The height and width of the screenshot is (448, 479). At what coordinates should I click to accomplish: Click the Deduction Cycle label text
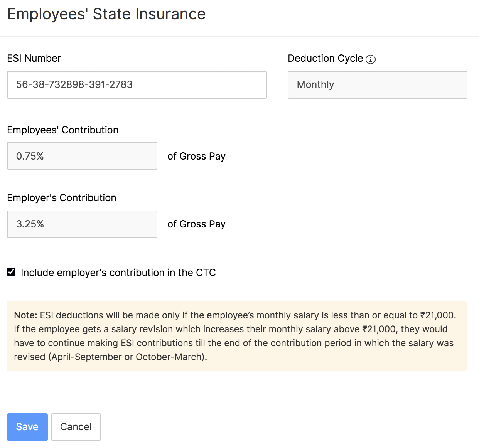point(325,58)
